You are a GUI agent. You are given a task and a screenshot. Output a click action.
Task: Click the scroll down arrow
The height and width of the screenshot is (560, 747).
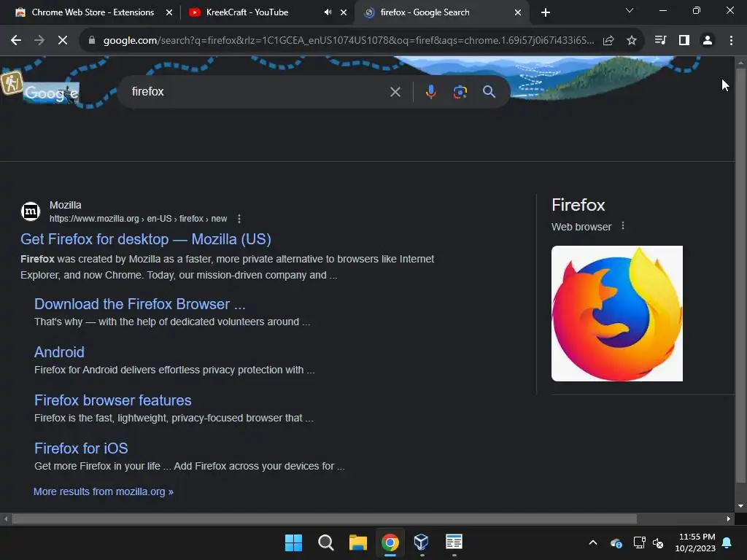pyautogui.click(x=740, y=506)
